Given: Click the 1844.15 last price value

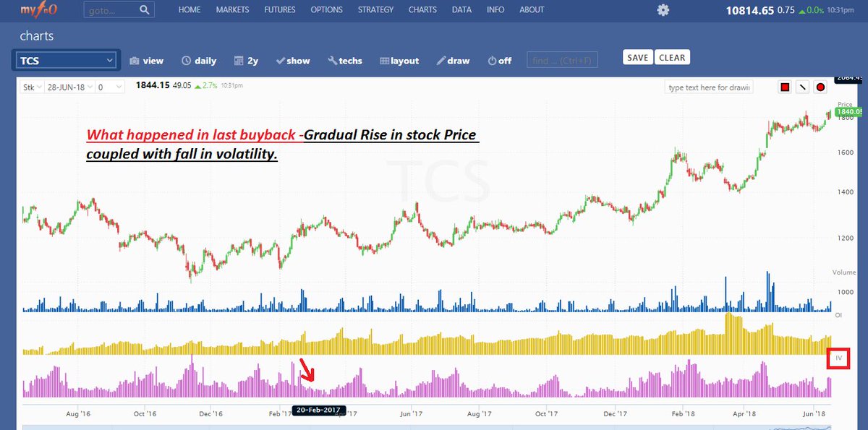Looking at the screenshot, I should pyautogui.click(x=153, y=85).
